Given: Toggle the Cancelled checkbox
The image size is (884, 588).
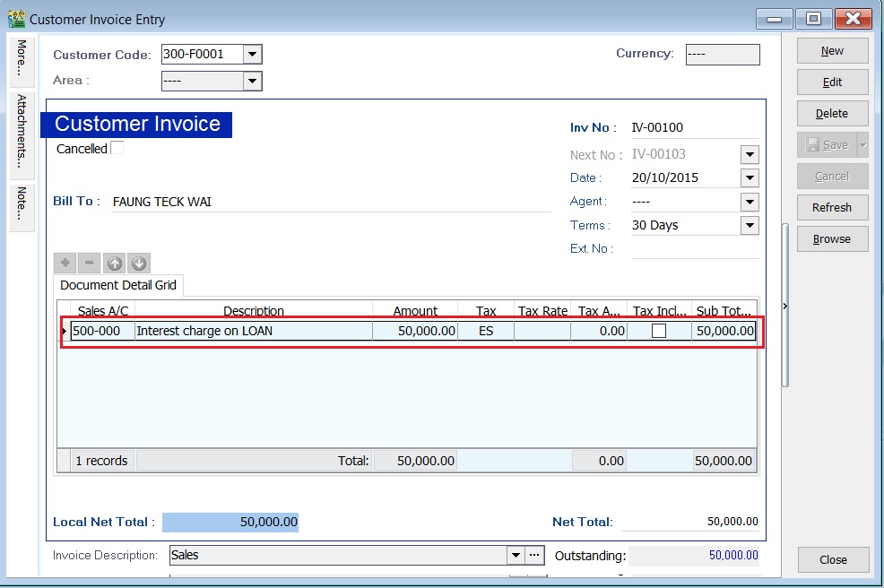Looking at the screenshot, I should tap(117, 148).
